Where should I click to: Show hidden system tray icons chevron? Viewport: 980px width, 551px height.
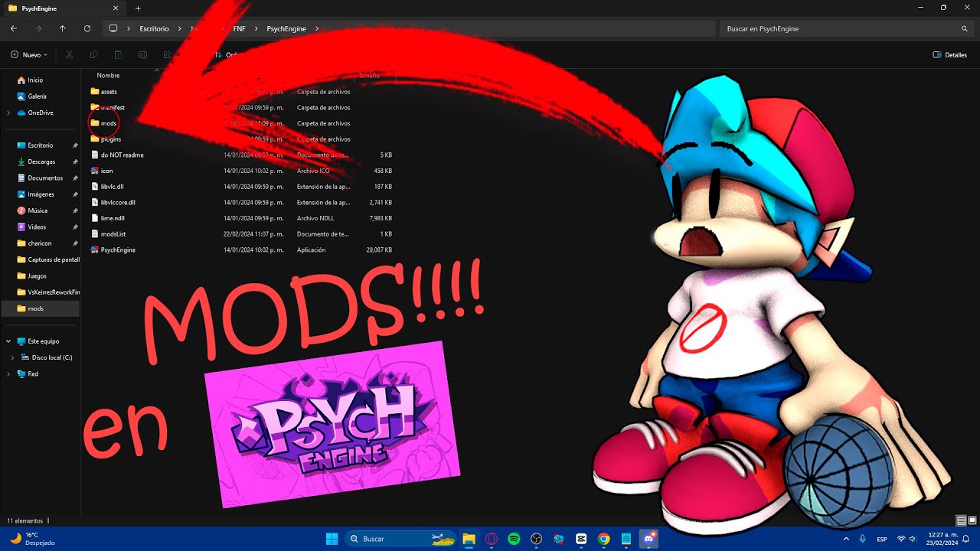pyautogui.click(x=846, y=539)
